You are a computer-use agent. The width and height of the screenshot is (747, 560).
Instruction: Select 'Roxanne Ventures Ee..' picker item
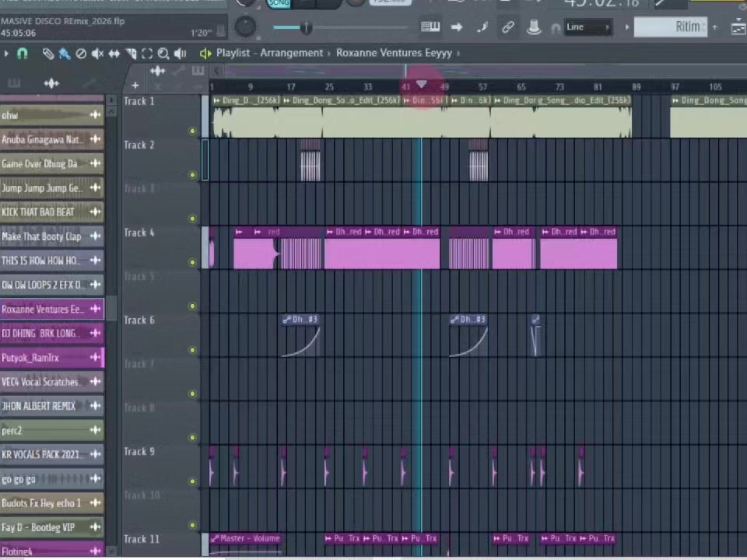[52, 309]
